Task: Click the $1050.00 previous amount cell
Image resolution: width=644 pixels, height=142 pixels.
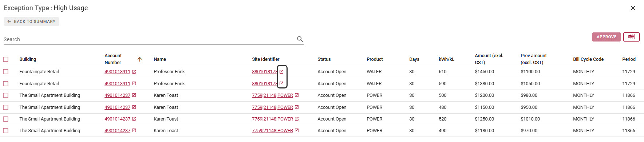Action: 530,84
